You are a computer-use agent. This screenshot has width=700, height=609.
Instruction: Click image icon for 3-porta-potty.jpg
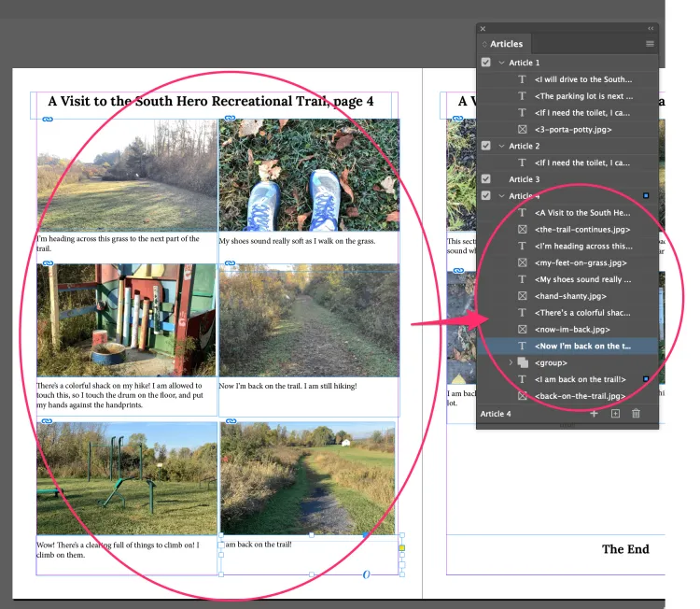click(523, 129)
